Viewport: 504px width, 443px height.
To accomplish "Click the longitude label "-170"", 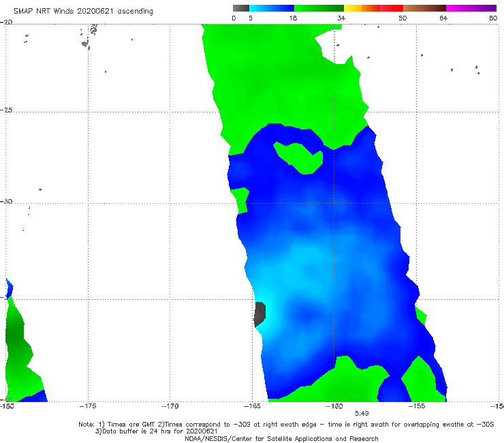I will 170,406.
